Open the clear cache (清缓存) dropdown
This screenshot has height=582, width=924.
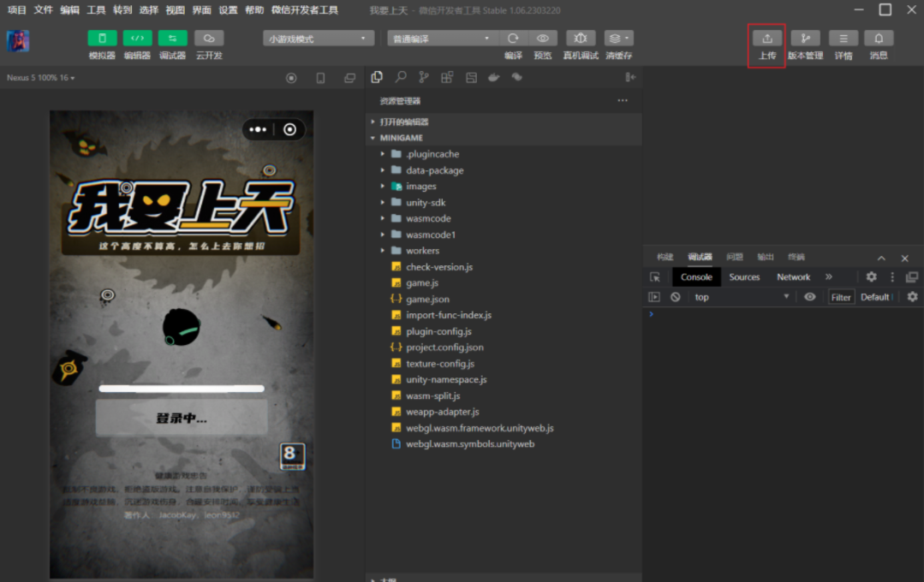pos(619,39)
